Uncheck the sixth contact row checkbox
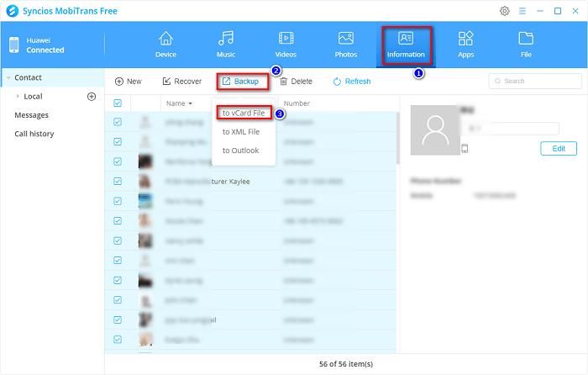 (x=118, y=221)
